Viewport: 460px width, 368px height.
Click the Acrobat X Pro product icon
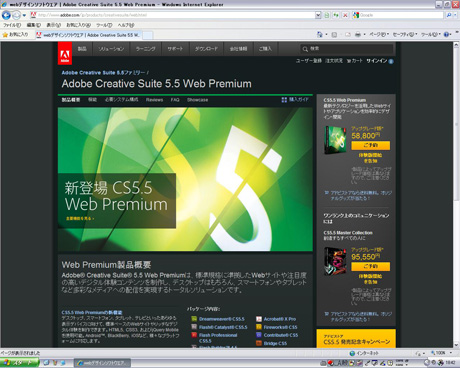[x=259, y=319]
